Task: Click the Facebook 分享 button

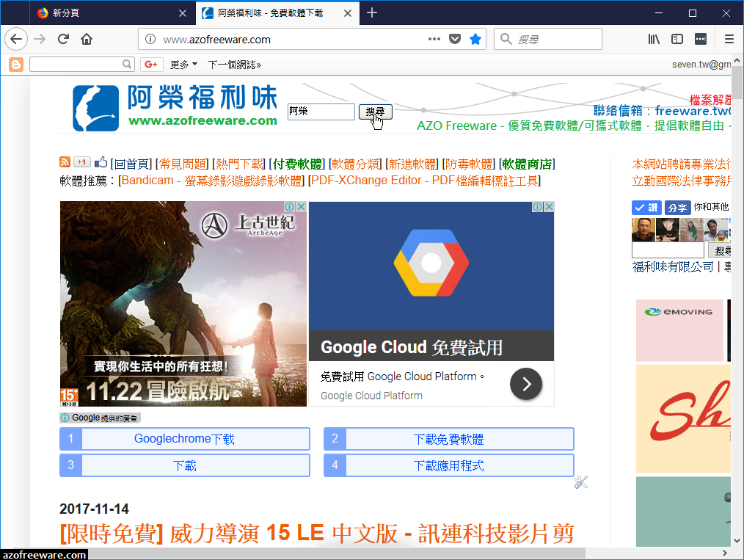Action: point(677,208)
